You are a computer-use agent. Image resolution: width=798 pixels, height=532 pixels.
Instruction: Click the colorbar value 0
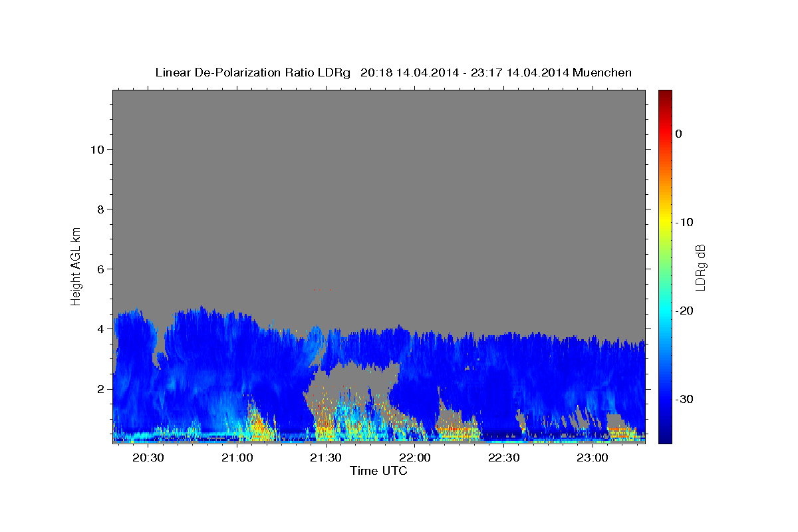(x=678, y=134)
